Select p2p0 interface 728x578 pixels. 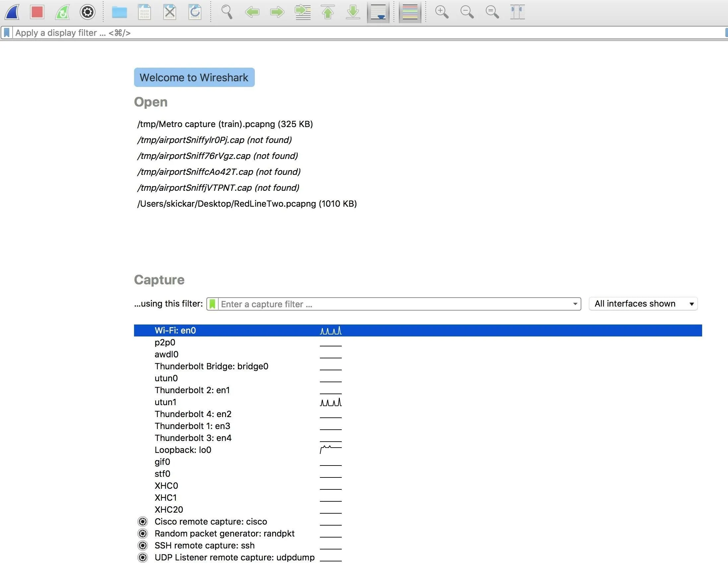[x=418, y=342]
